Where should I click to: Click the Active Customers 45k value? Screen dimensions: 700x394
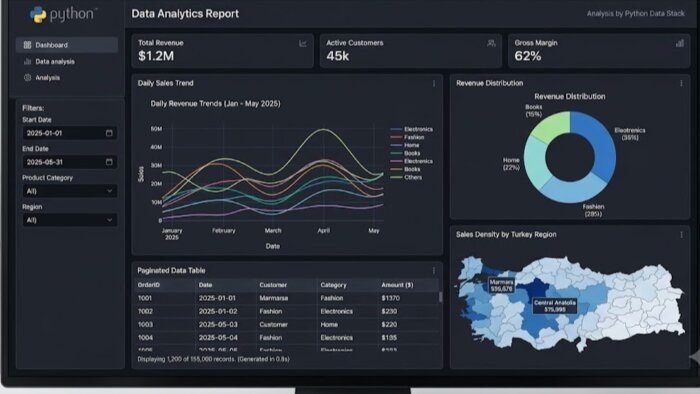pos(338,56)
